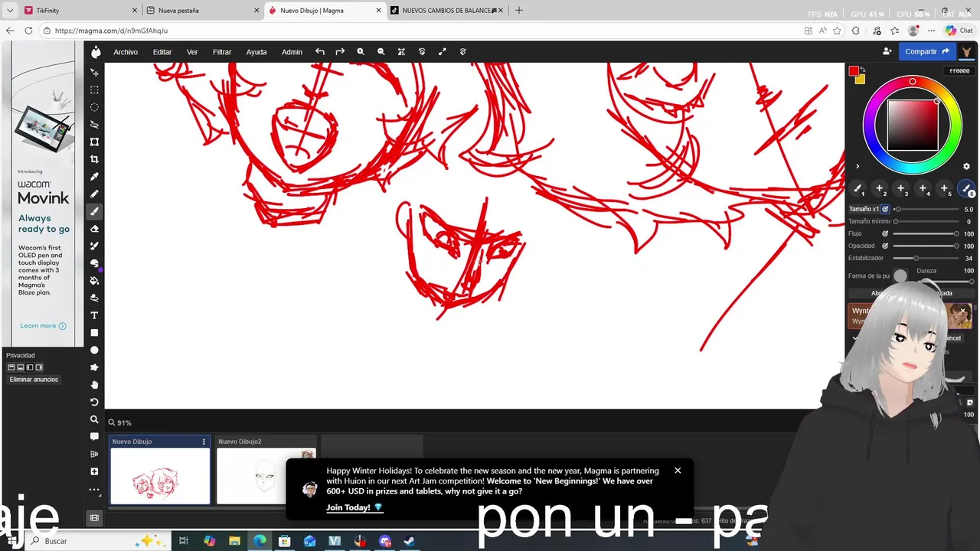Select the Zoom tool in left toolbar
The width and height of the screenshot is (980, 551).
(95, 419)
